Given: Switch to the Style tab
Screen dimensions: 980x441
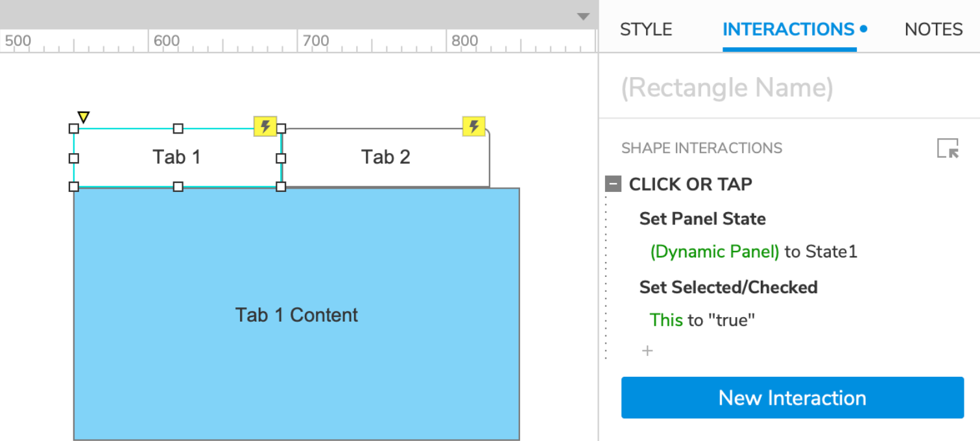Looking at the screenshot, I should coord(645,29).
